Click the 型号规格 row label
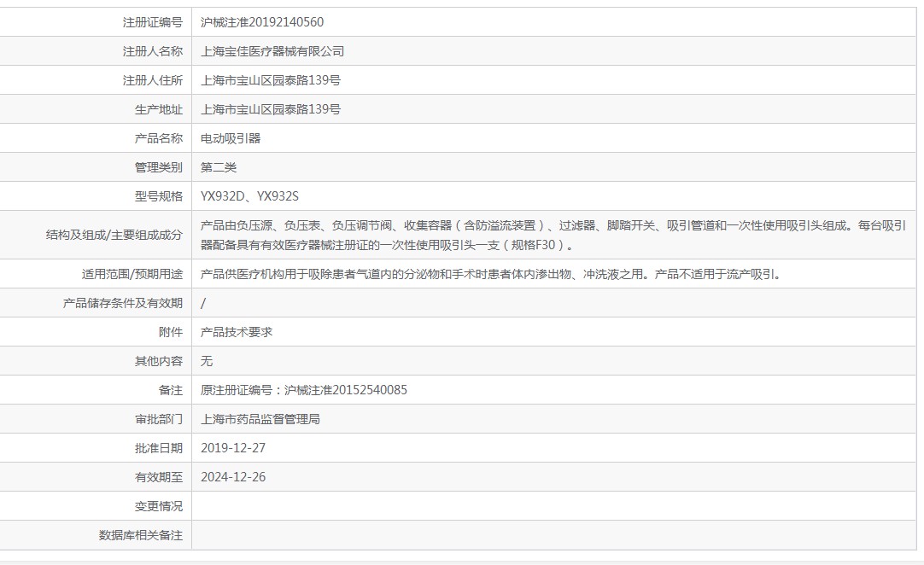 click(x=158, y=196)
